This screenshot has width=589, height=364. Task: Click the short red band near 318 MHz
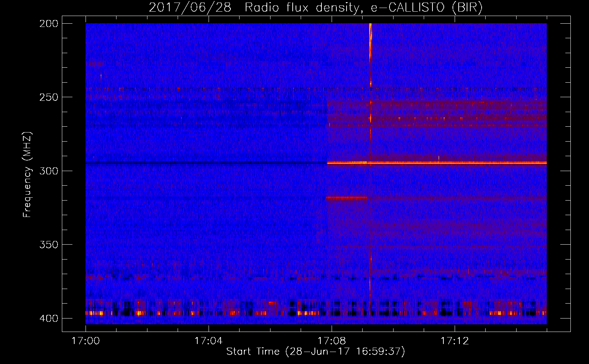(347, 198)
